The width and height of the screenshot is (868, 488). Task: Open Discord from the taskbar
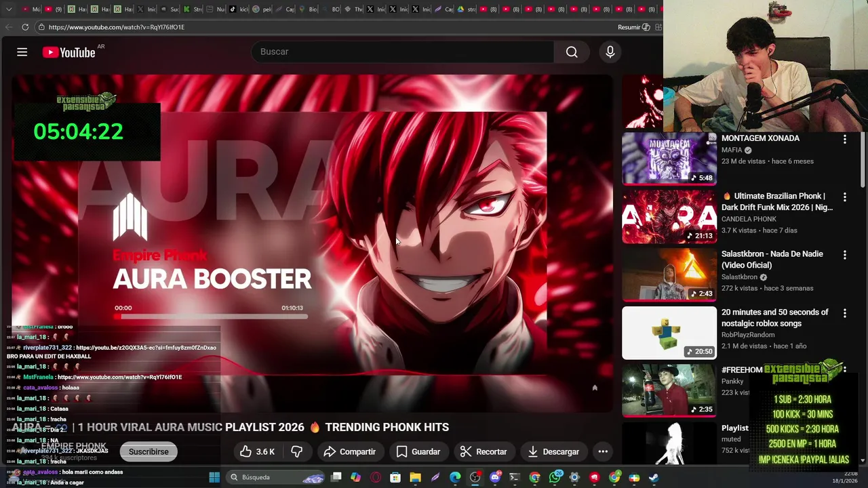[x=495, y=477]
